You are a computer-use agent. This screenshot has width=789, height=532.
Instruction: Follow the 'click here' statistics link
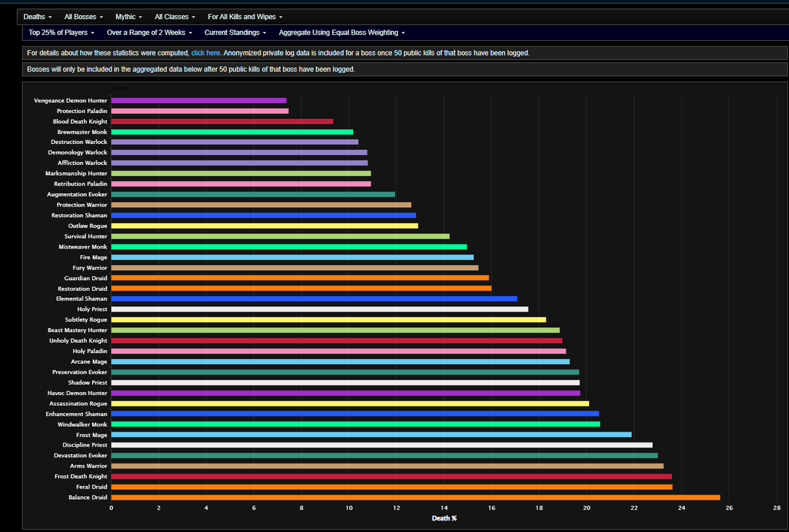(206, 53)
